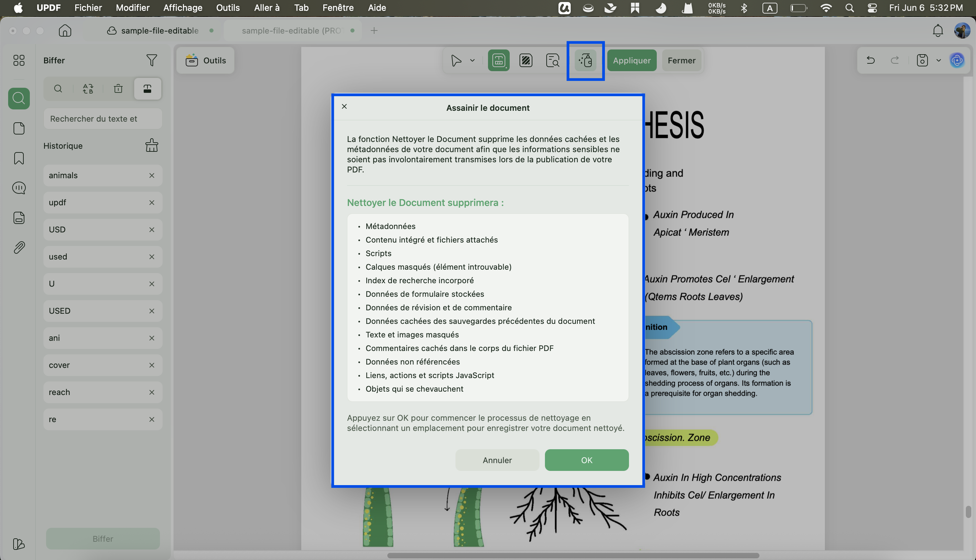Select the trash delete mode icon
The height and width of the screenshot is (560, 976).
[x=118, y=89]
